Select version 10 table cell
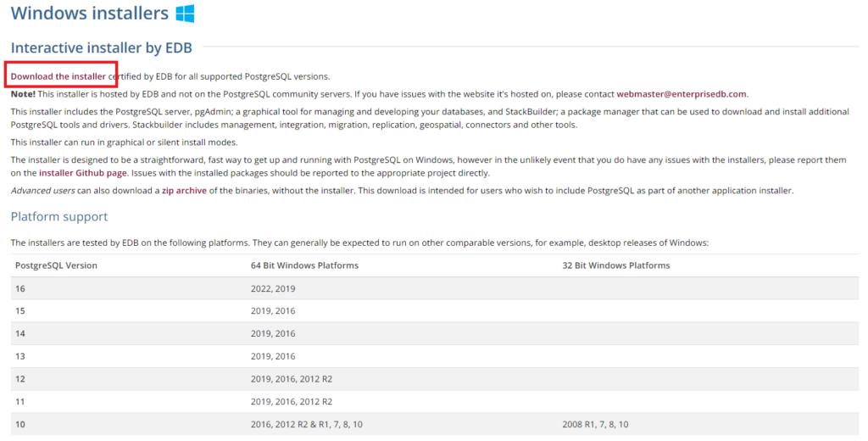Screen dimensions: 868x441 coord(20,424)
